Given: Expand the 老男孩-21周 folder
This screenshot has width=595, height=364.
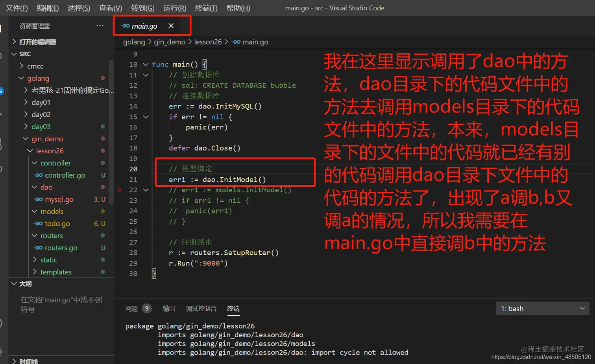Looking at the screenshot, I should pyautogui.click(x=72, y=90).
